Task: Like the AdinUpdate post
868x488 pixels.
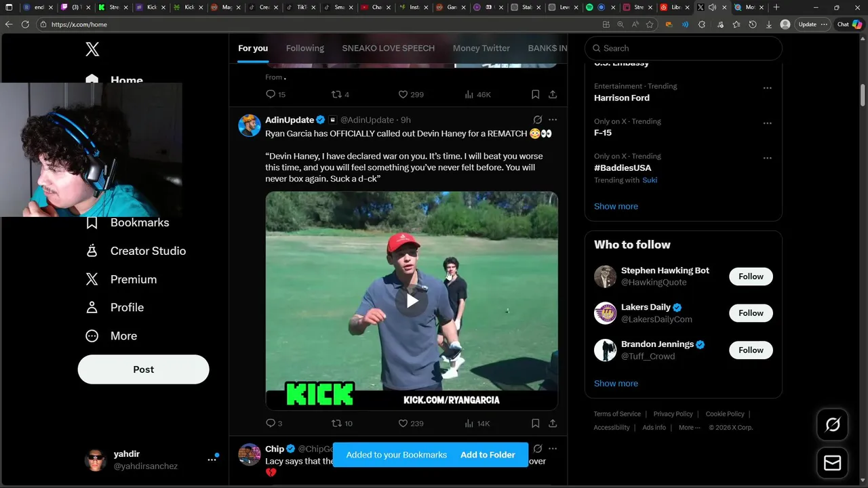Action: (410, 423)
